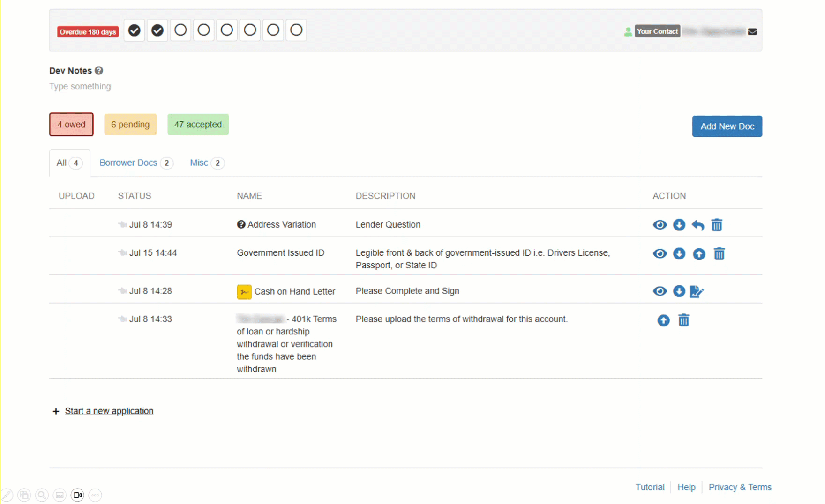The image size is (825, 504).
Task: Select the sixth progress step circle
Action: coord(250,30)
